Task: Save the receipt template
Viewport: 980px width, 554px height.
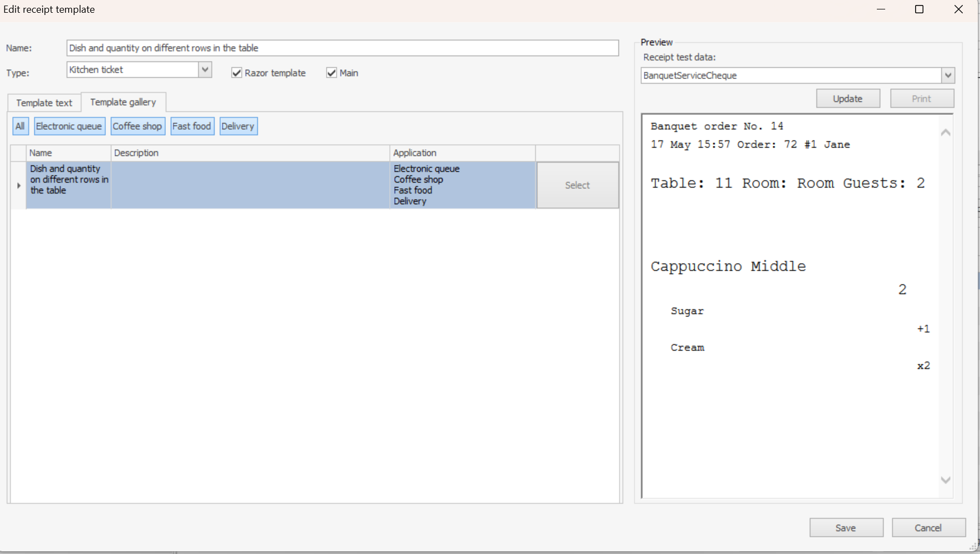Action: [x=846, y=528]
